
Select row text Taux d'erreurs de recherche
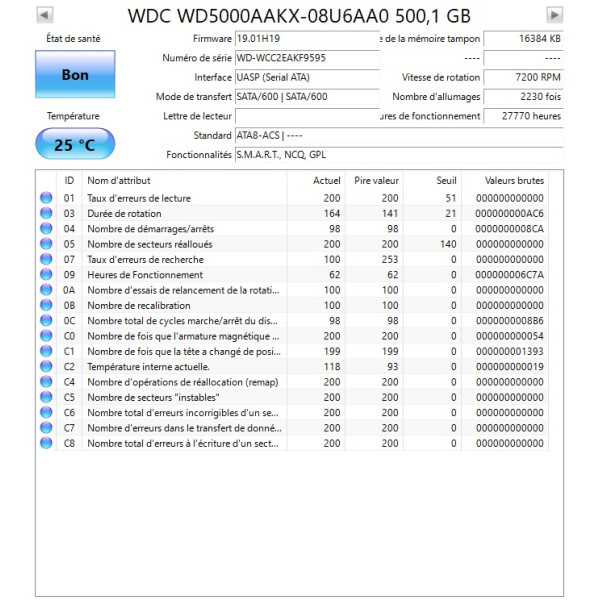[x=145, y=259]
